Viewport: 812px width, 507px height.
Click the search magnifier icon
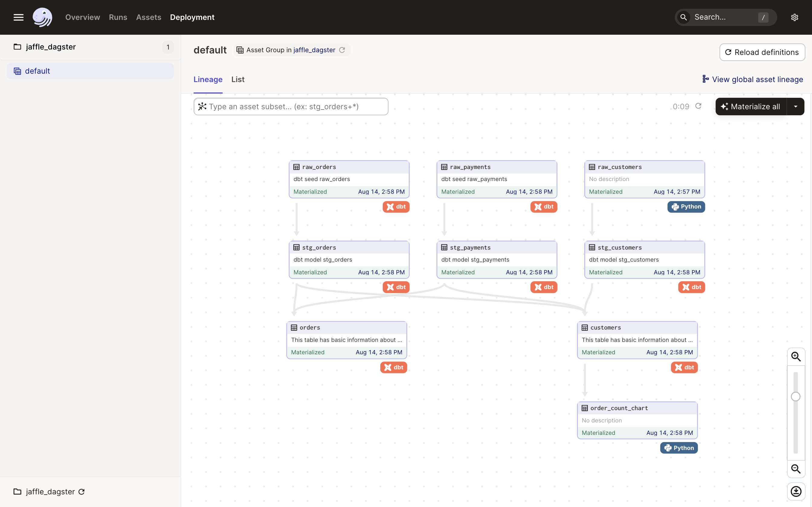(684, 17)
